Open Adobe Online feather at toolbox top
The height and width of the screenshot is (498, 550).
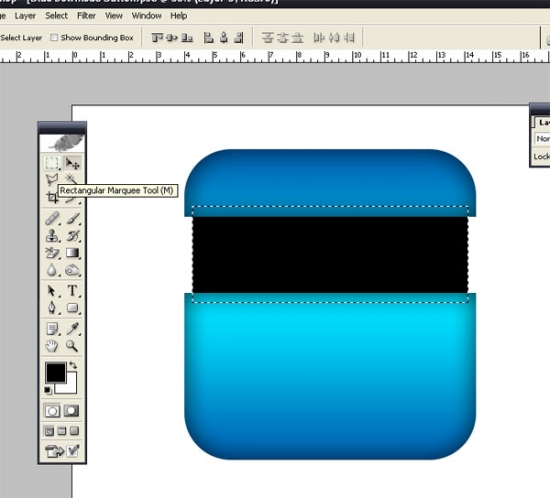(62, 143)
